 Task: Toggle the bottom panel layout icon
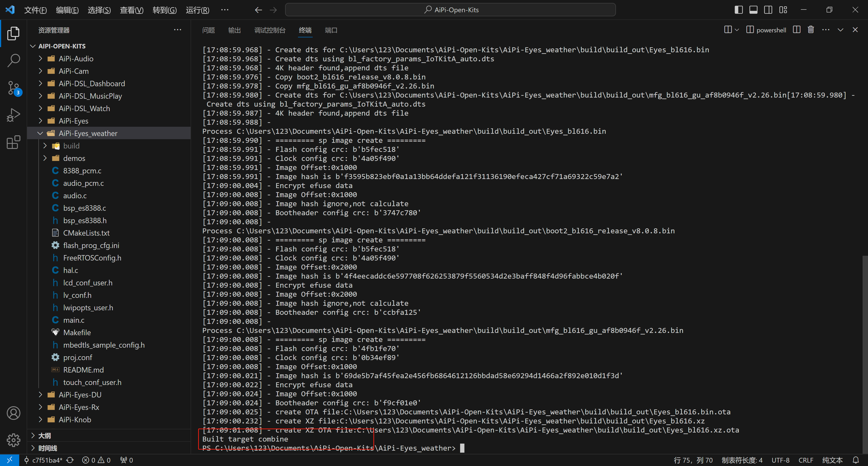point(753,10)
